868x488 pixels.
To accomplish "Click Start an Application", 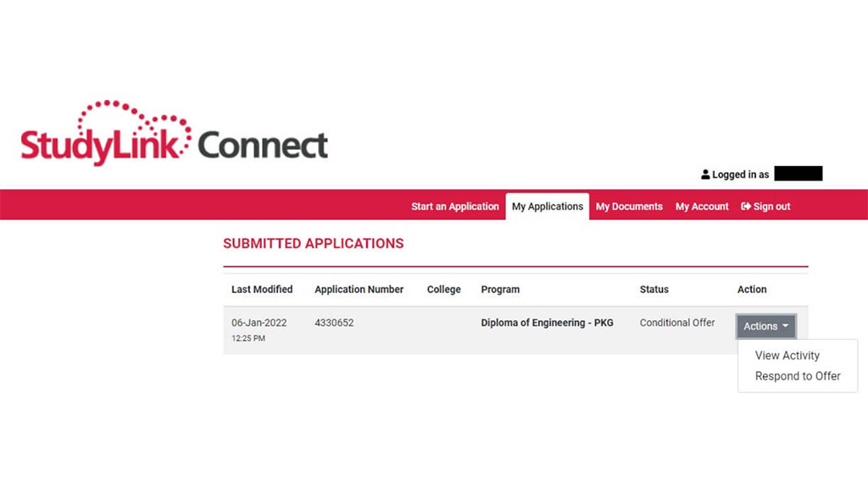I will tap(454, 206).
